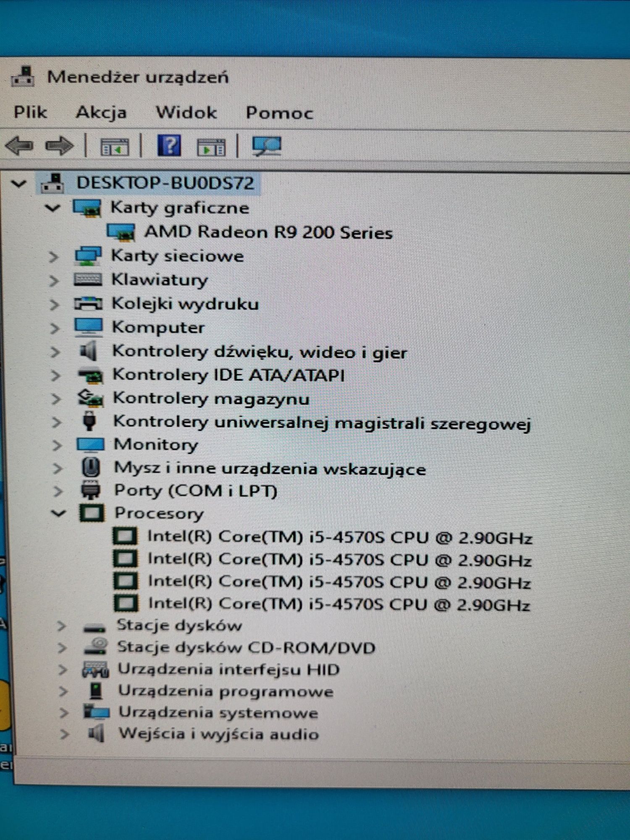Viewport: 630px width, 840px height.
Task: Click the USB controllers plug icon
Action: coord(89,421)
